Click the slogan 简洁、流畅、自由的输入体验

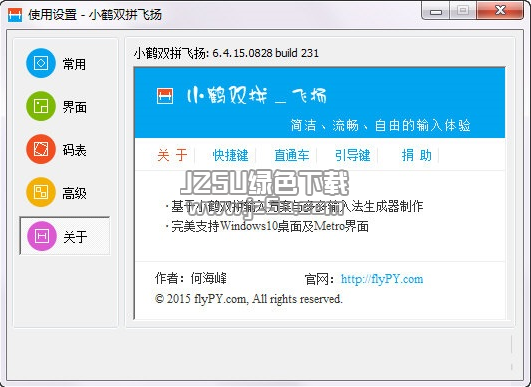[x=381, y=125]
